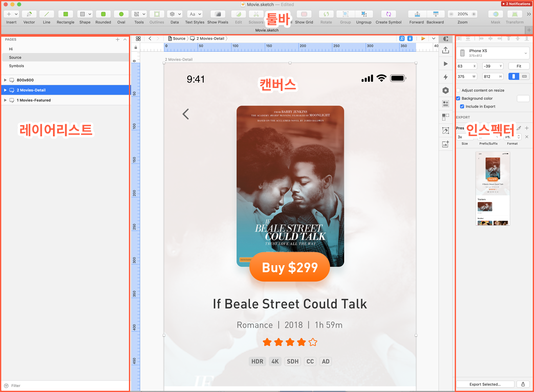Click the Movie.sketch document tab
Screen dimensions: 534x392
coord(267,30)
